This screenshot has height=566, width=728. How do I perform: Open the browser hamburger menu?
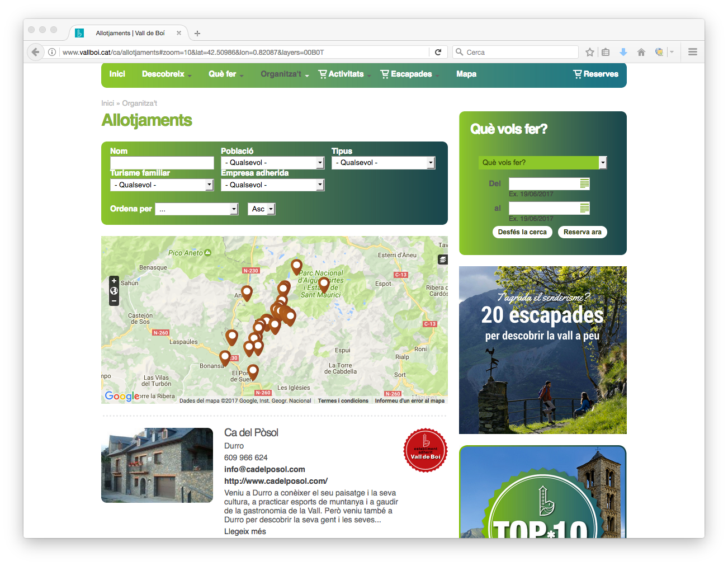(693, 52)
